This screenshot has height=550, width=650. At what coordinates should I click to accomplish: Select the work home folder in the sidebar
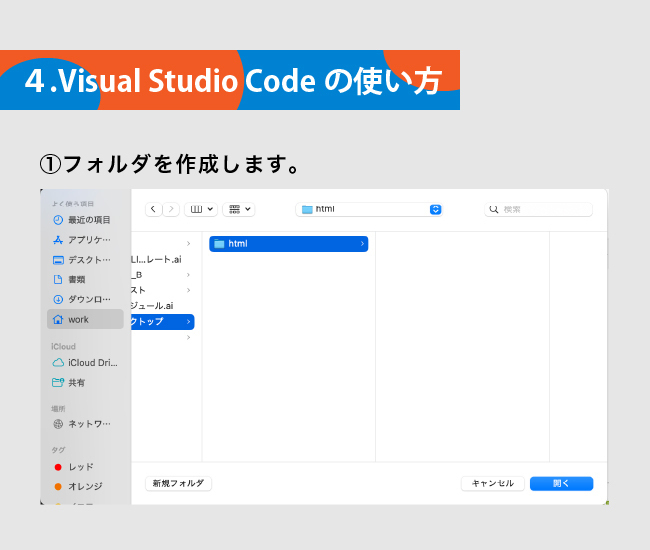click(85, 320)
